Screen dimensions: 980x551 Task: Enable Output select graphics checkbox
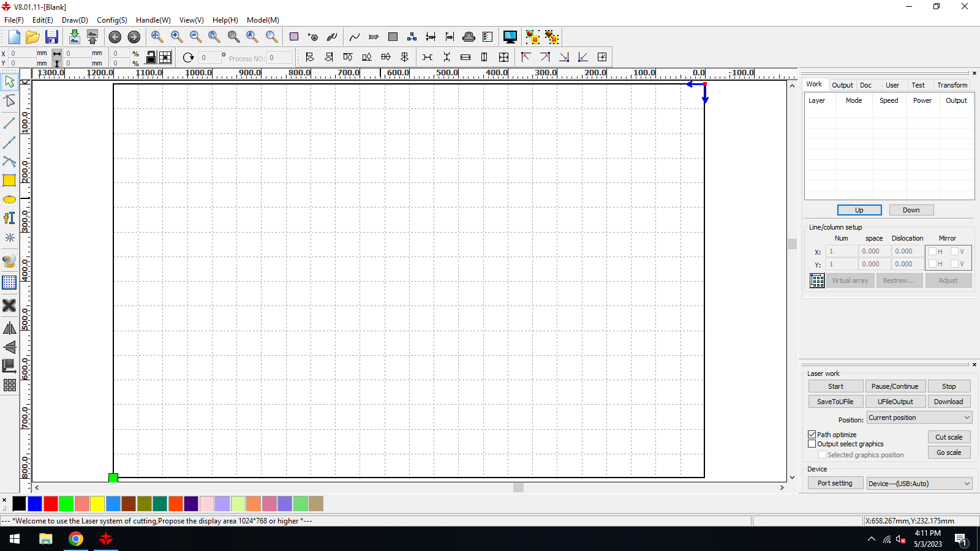pyautogui.click(x=812, y=444)
